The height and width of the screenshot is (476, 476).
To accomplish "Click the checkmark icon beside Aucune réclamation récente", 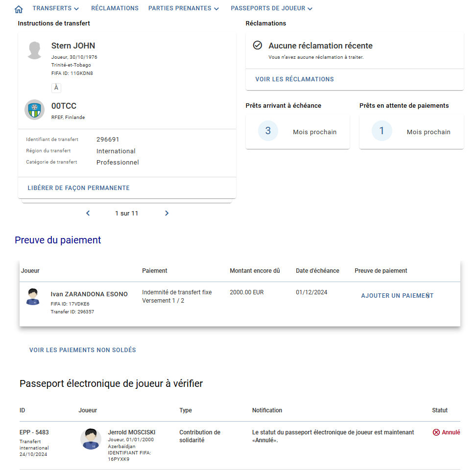I will [258, 45].
